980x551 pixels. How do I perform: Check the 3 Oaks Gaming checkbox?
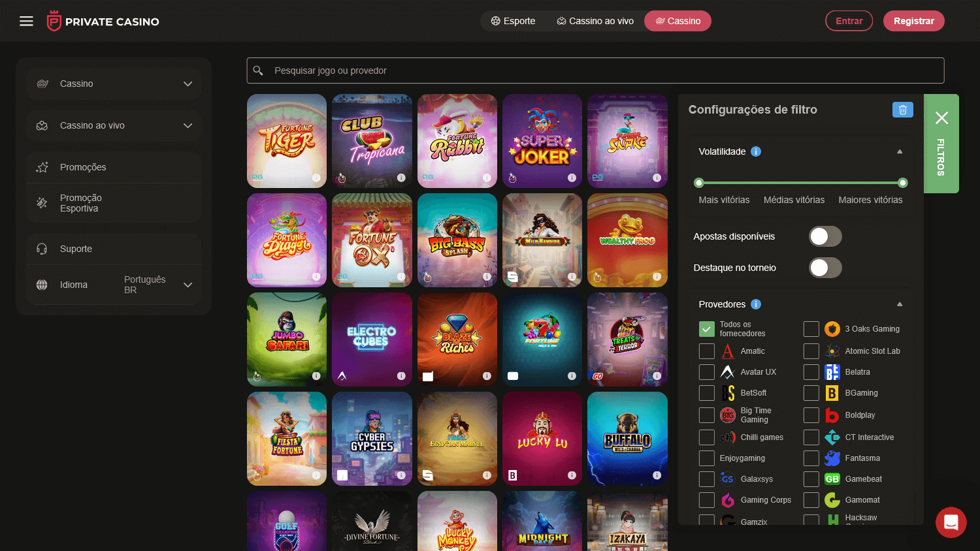tap(811, 329)
